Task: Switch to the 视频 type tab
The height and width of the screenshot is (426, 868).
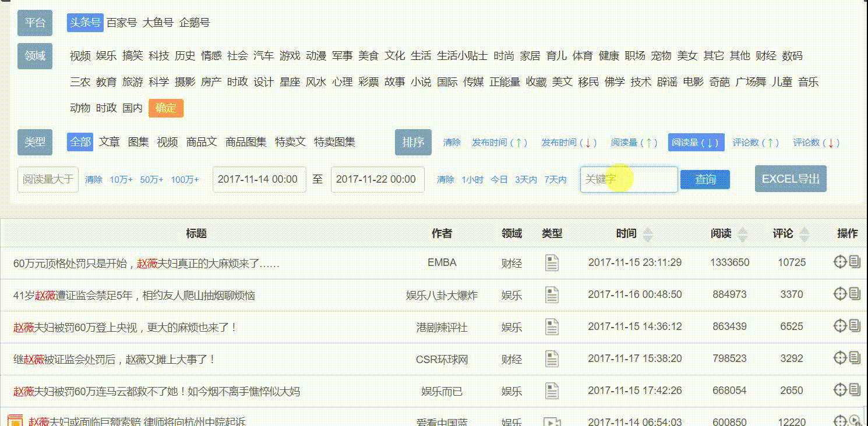Action: coord(168,141)
